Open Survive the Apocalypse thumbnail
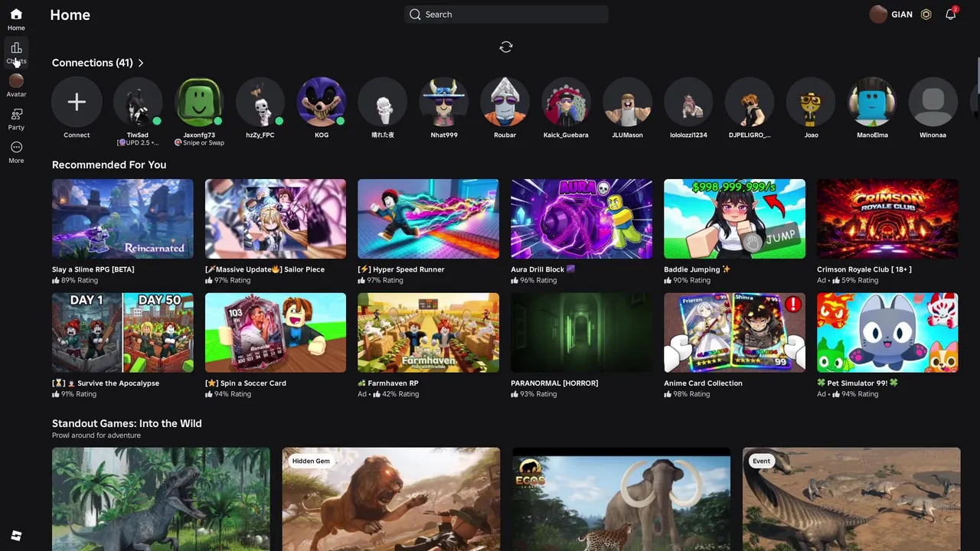The height and width of the screenshot is (551, 980). click(x=122, y=333)
